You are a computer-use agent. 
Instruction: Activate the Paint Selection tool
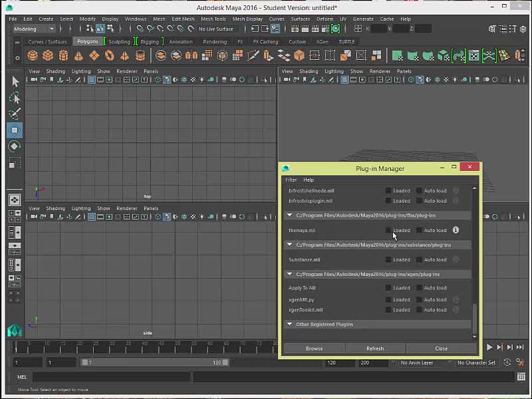(15, 114)
